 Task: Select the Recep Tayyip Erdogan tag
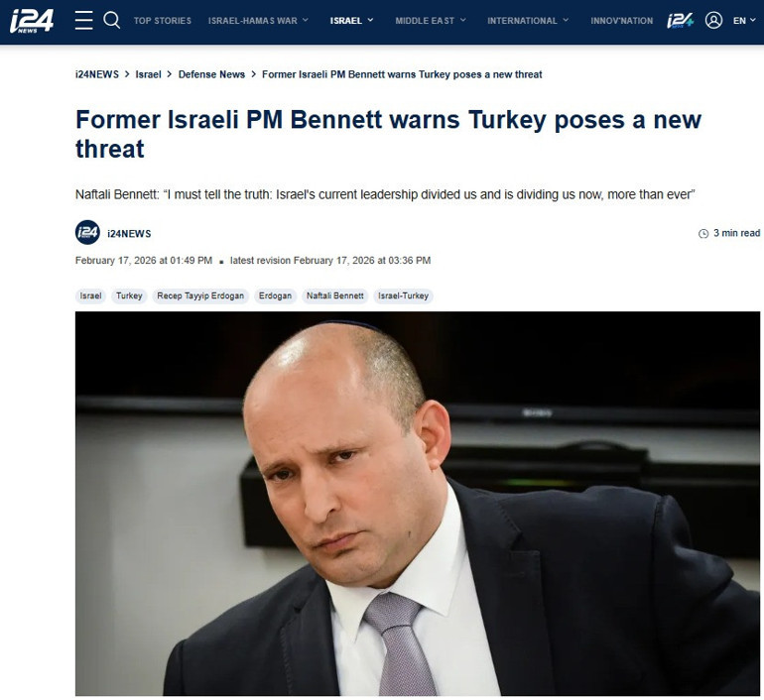200,296
